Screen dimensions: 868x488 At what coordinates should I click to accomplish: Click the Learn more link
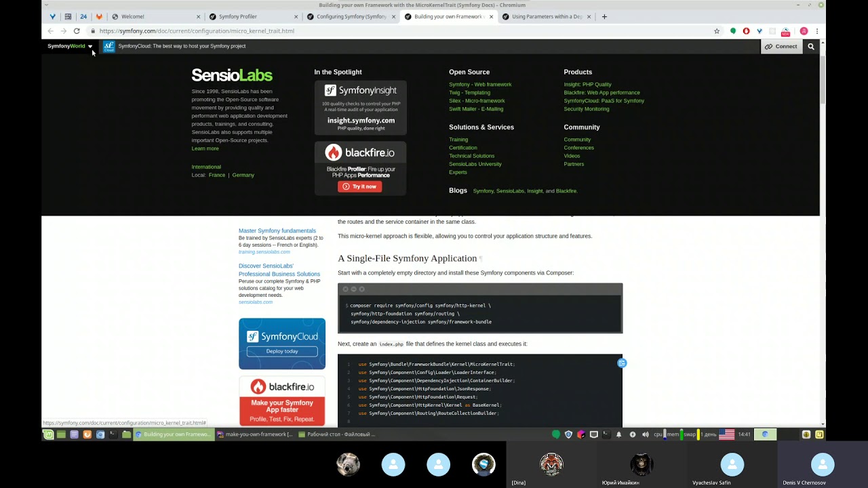[205, 148]
